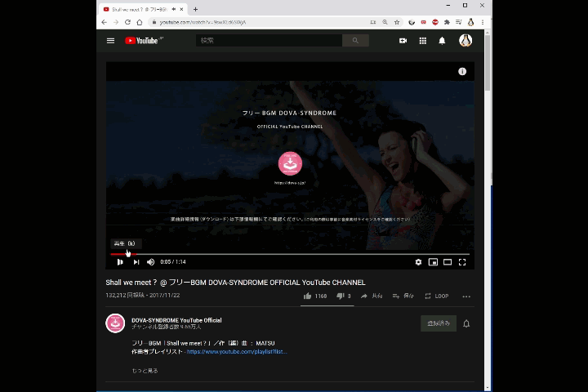Open the YouTube apps grid

pos(423,41)
